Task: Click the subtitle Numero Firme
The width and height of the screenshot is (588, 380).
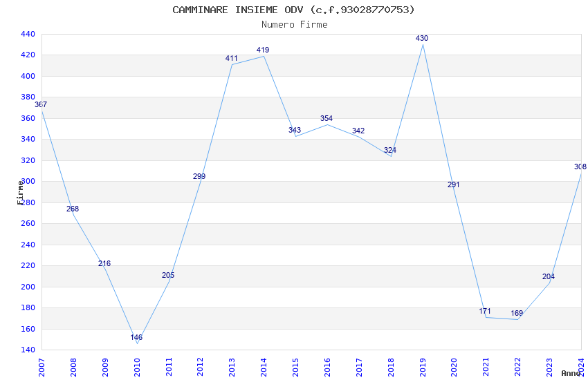Action: tap(295, 24)
